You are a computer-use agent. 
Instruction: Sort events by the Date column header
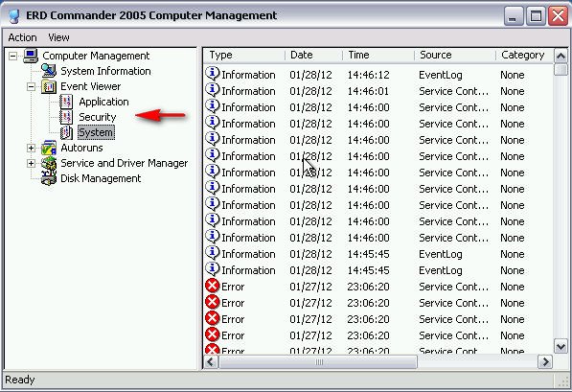tap(313, 56)
